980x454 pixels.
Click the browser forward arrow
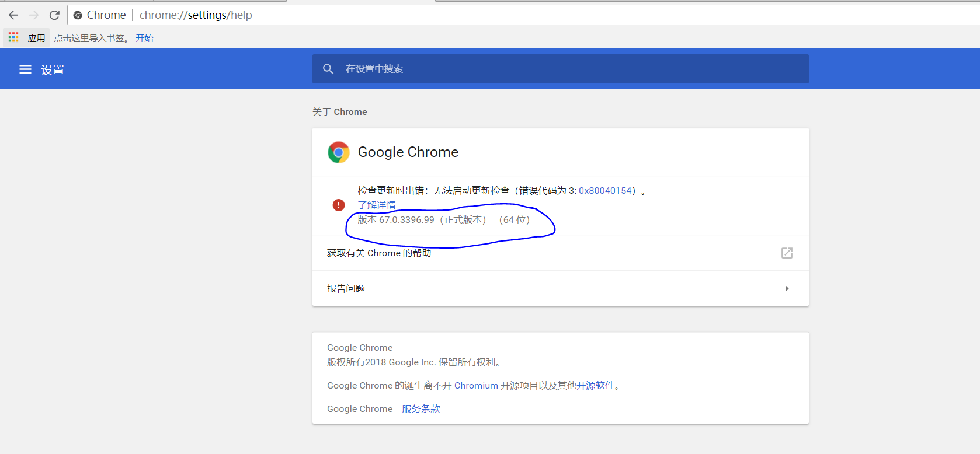coord(34,15)
